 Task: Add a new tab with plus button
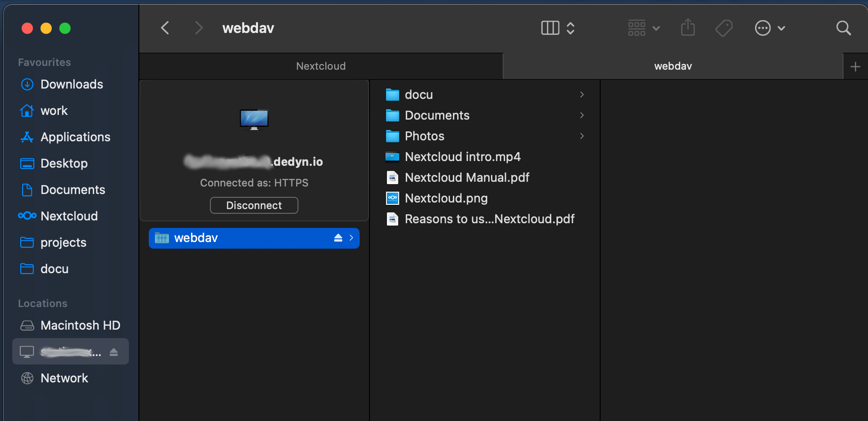[855, 66]
